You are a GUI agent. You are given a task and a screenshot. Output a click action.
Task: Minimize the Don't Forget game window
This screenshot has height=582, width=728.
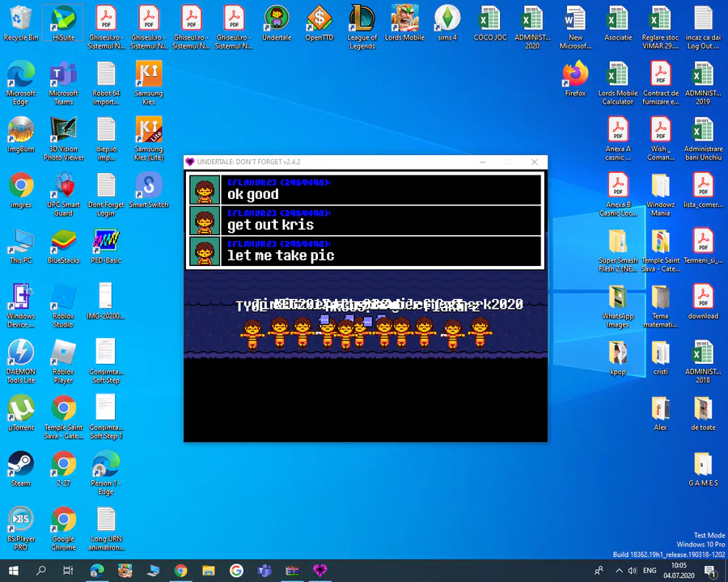(483, 162)
